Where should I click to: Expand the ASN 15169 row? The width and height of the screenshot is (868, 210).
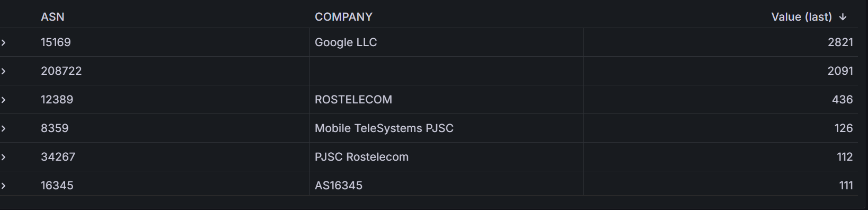coord(3,42)
